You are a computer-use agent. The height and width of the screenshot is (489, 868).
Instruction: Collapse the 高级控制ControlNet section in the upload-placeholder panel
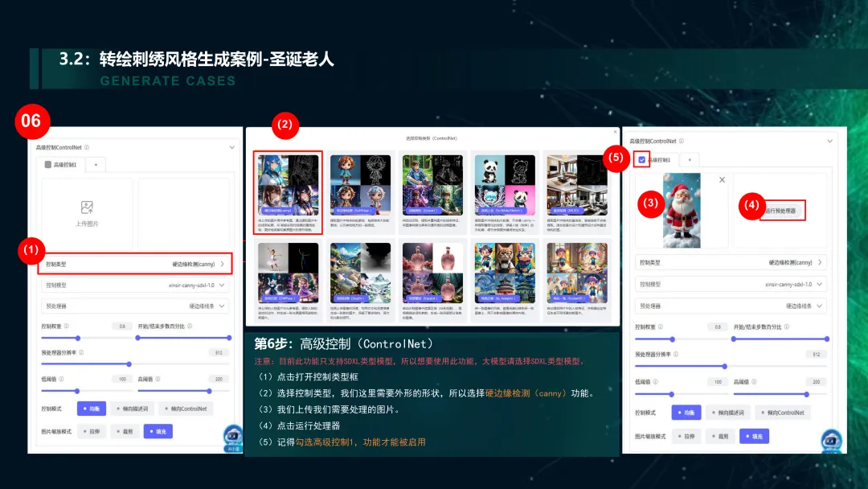coord(232,147)
